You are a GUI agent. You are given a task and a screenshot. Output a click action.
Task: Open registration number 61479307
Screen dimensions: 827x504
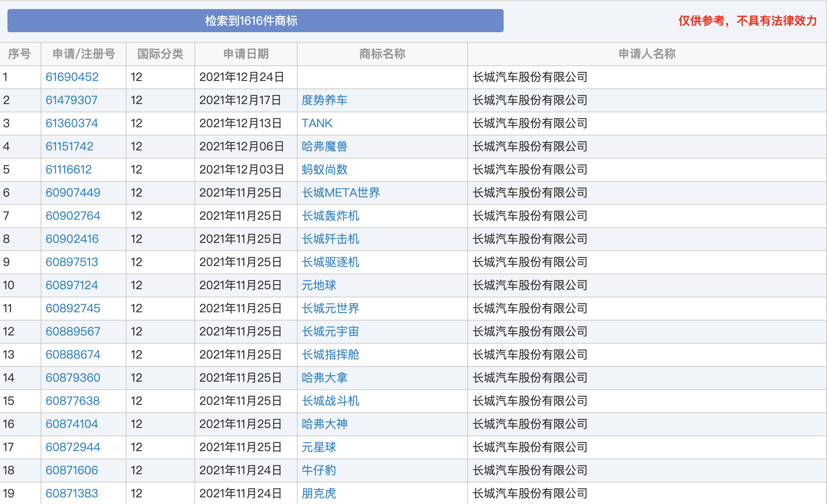[x=72, y=100]
